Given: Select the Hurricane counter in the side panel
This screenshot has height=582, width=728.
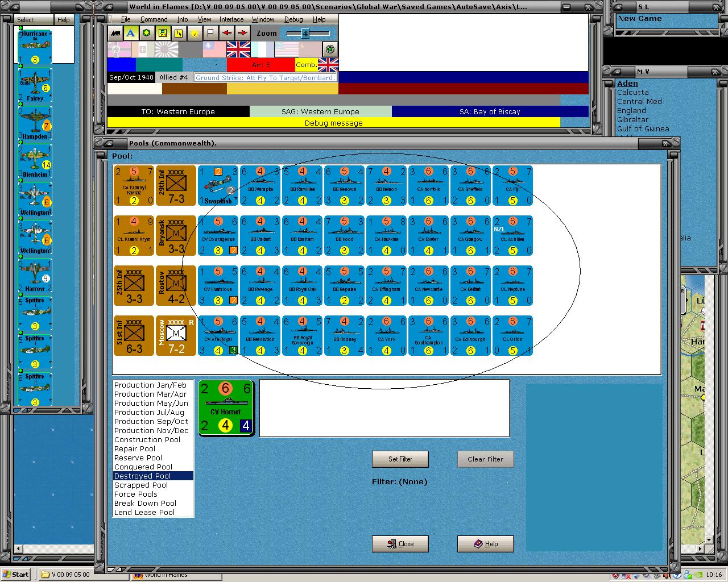Looking at the screenshot, I should [x=35, y=47].
